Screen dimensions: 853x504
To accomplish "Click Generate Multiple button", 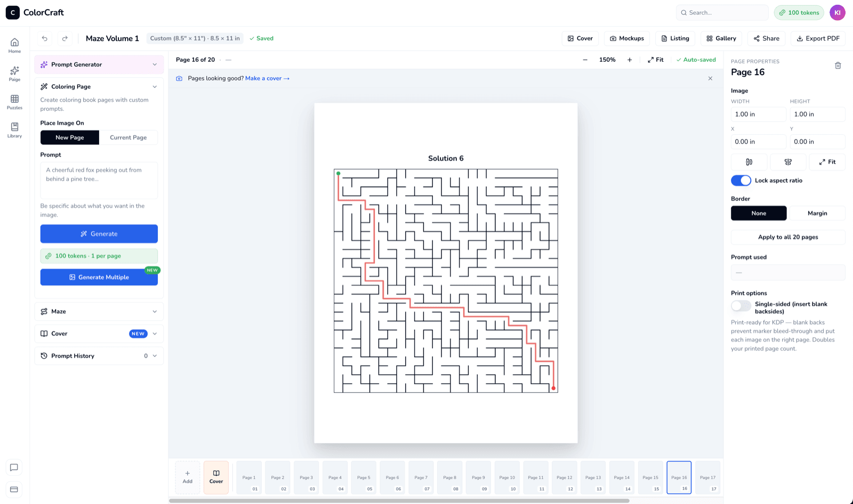I will (x=99, y=277).
